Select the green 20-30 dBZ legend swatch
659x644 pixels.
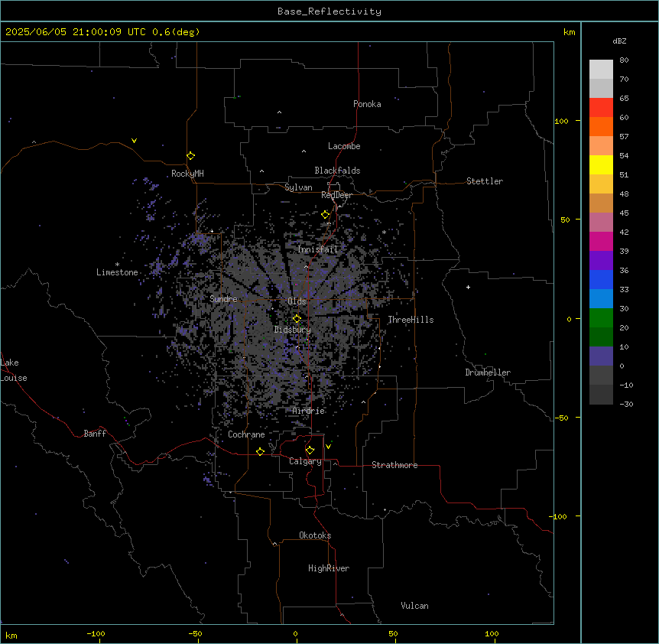601,318
